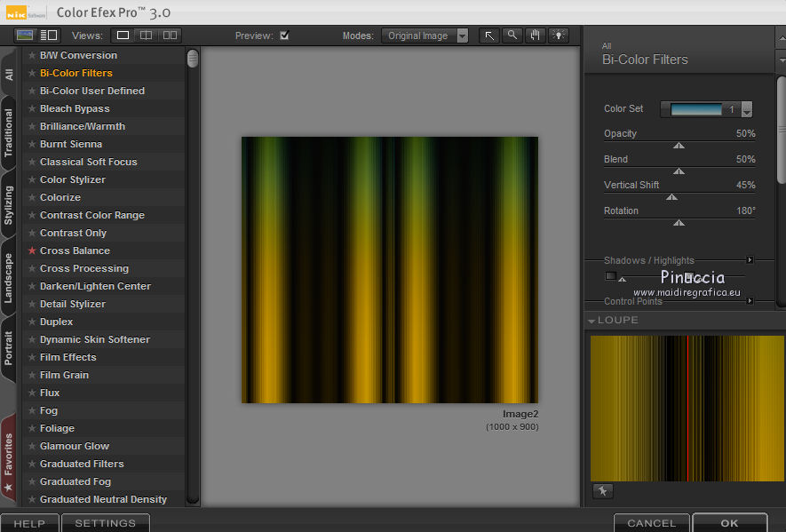Switch to side-by-side preview view
This screenshot has width=786, height=532.
[170, 36]
